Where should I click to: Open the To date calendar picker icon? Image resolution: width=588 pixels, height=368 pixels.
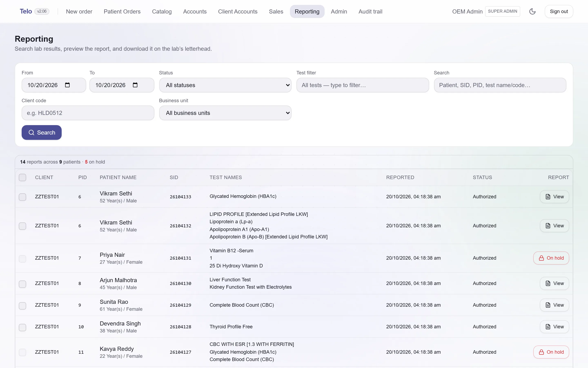[x=135, y=85]
